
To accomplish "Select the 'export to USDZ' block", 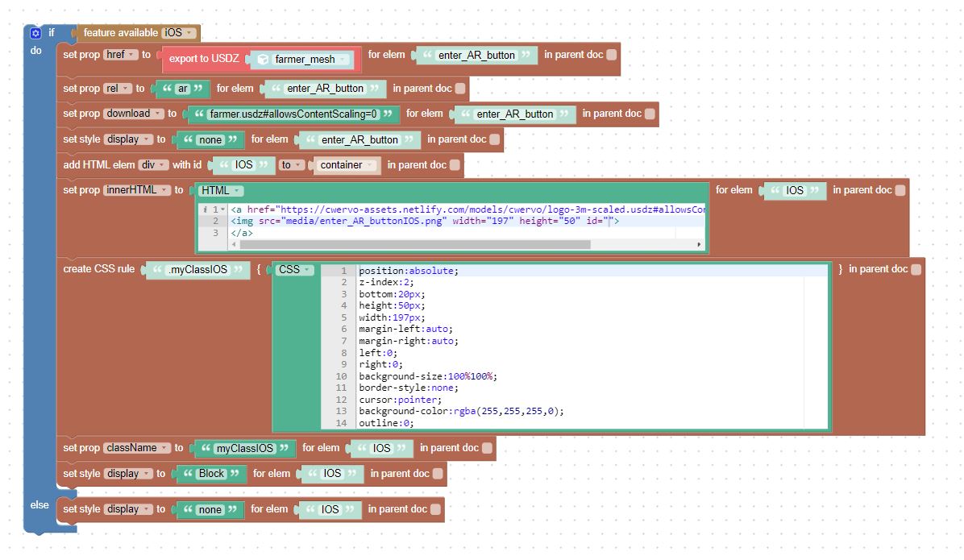I will click(203, 59).
